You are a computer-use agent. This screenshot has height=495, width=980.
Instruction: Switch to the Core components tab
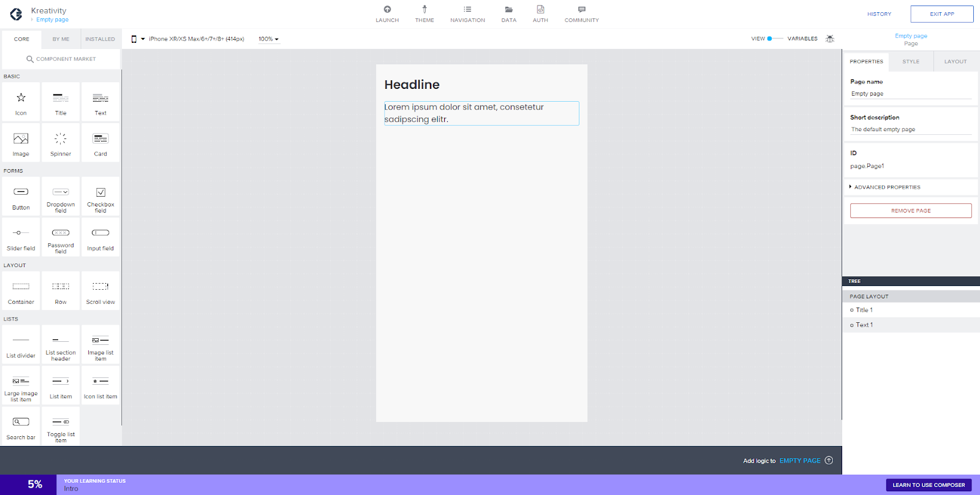[x=21, y=39]
